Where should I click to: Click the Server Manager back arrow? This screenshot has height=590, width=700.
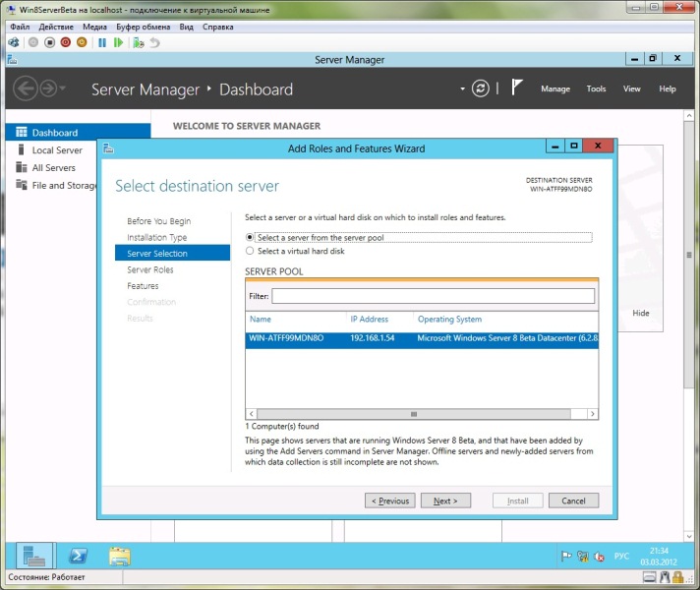click(26, 88)
